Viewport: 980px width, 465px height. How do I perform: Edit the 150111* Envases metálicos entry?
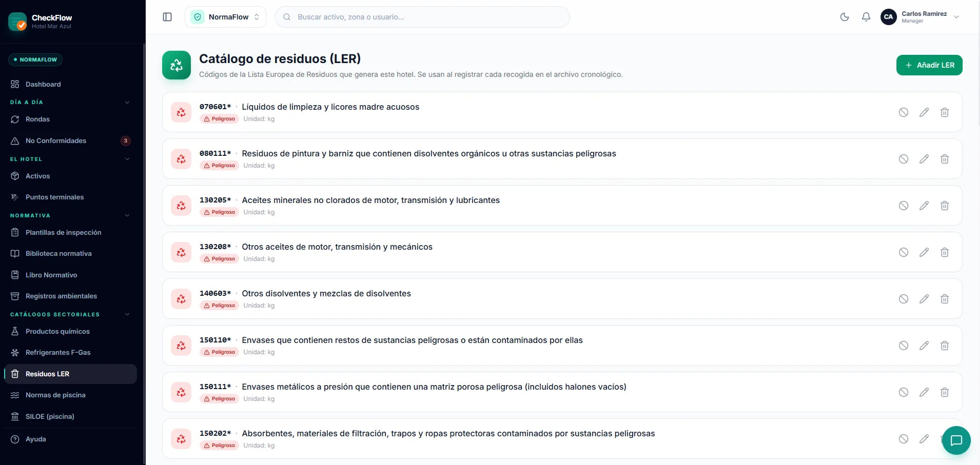[x=924, y=392]
